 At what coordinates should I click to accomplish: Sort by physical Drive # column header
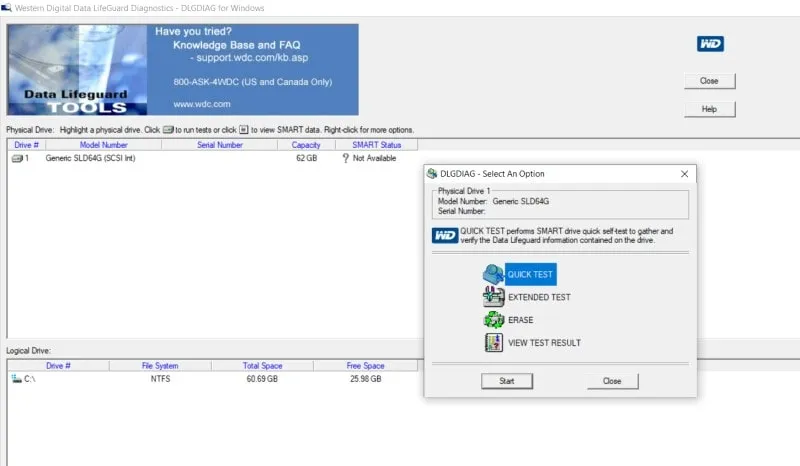27,145
